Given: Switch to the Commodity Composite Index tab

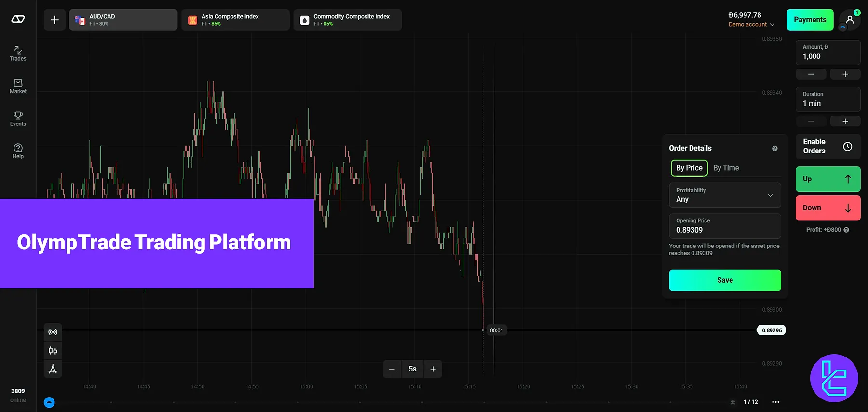Looking at the screenshot, I should click(x=348, y=20).
